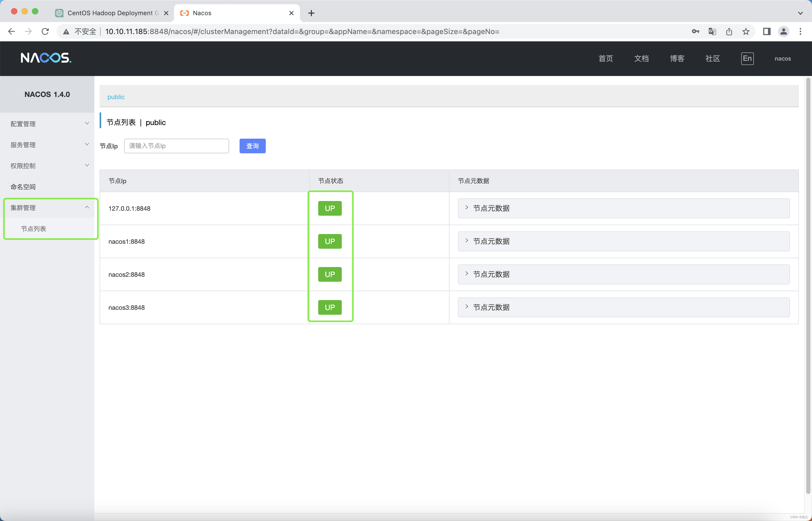This screenshot has height=521, width=812.
Task: Collapse the 集群管理 sidebar menu
Action: (x=47, y=208)
